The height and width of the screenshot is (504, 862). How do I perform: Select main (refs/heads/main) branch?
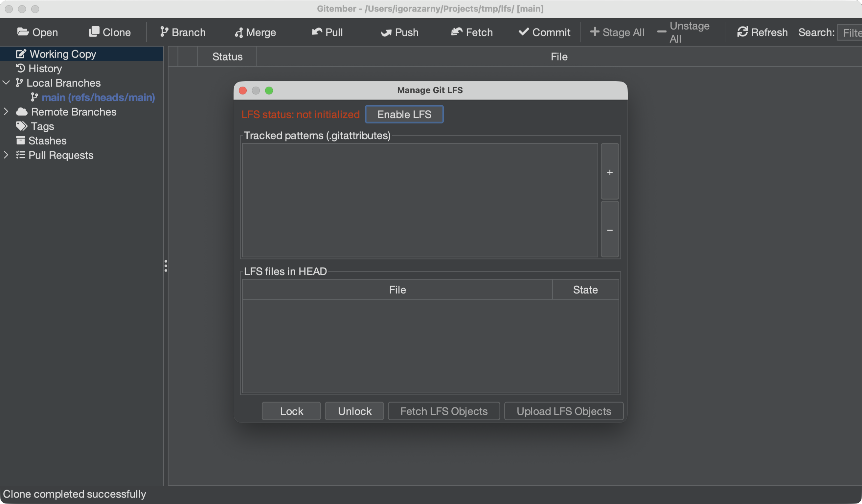coord(98,98)
